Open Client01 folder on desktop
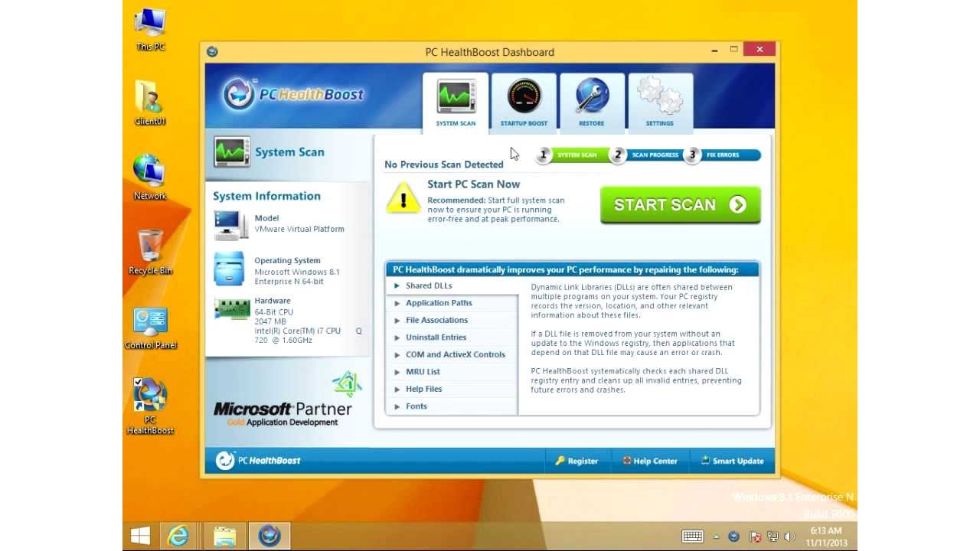The height and width of the screenshot is (551, 980). pyautogui.click(x=150, y=103)
